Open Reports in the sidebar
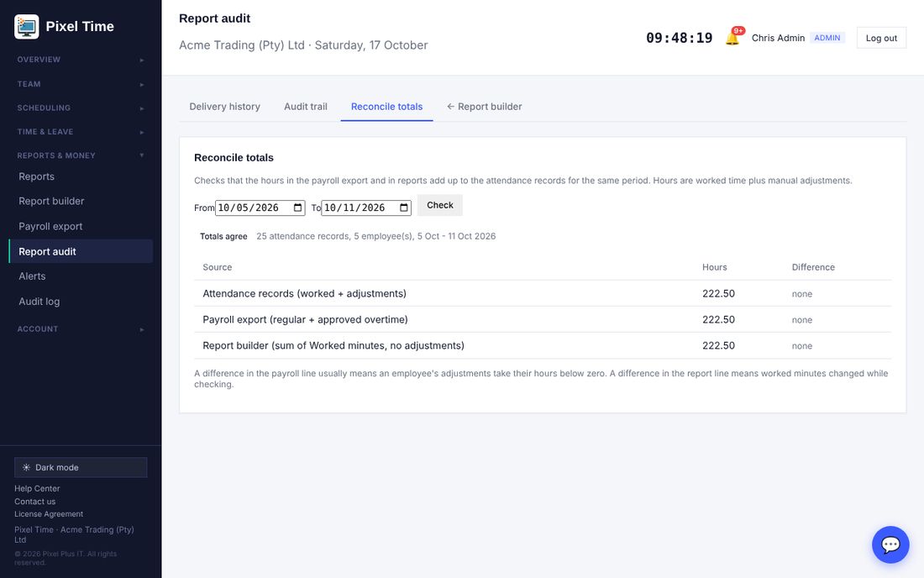Image resolution: width=924 pixels, height=578 pixels. pos(81,176)
